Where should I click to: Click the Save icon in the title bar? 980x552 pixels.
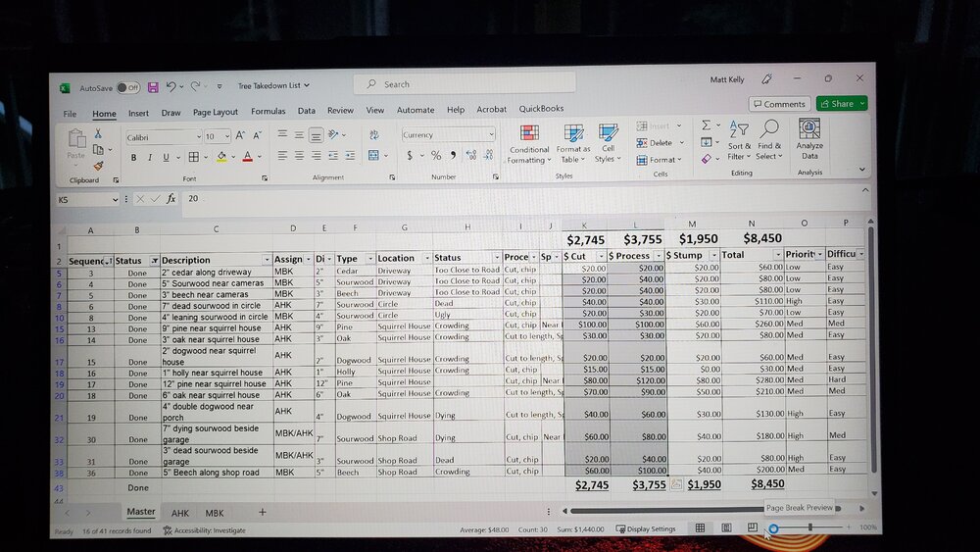pyautogui.click(x=153, y=87)
